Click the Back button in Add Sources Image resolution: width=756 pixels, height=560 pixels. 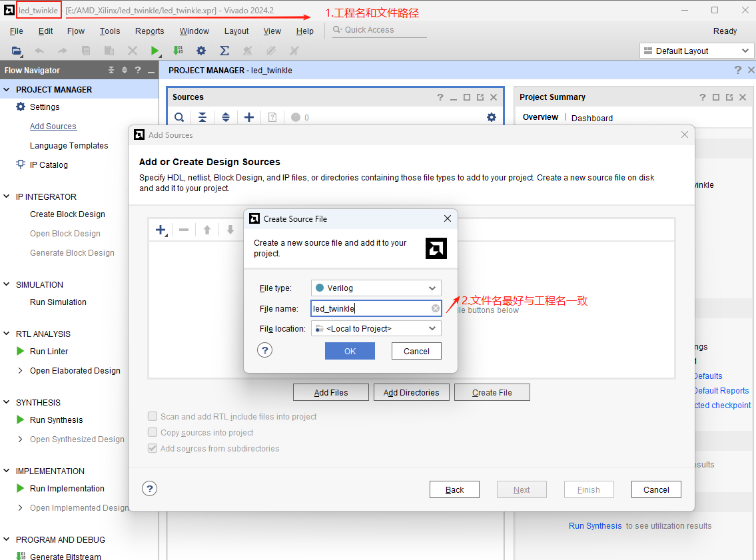[x=454, y=489]
